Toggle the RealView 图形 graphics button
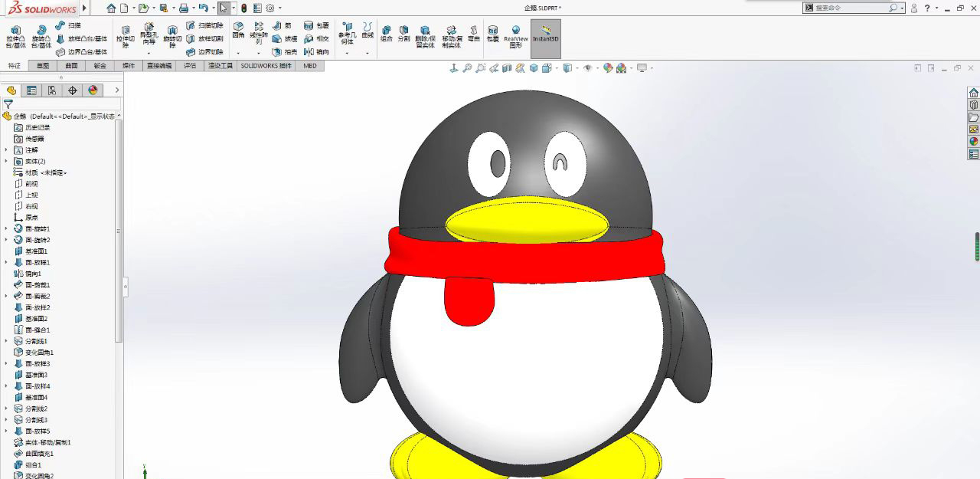 [518, 38]
